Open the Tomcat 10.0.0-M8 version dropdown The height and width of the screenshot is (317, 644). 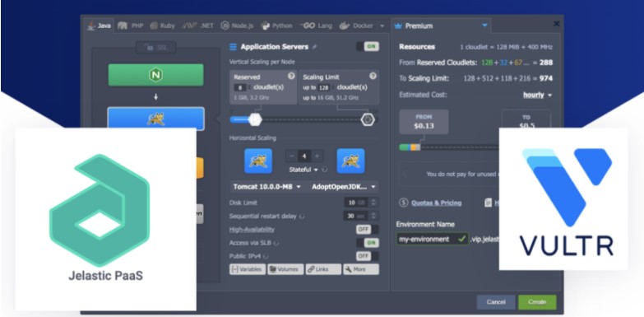267,187
